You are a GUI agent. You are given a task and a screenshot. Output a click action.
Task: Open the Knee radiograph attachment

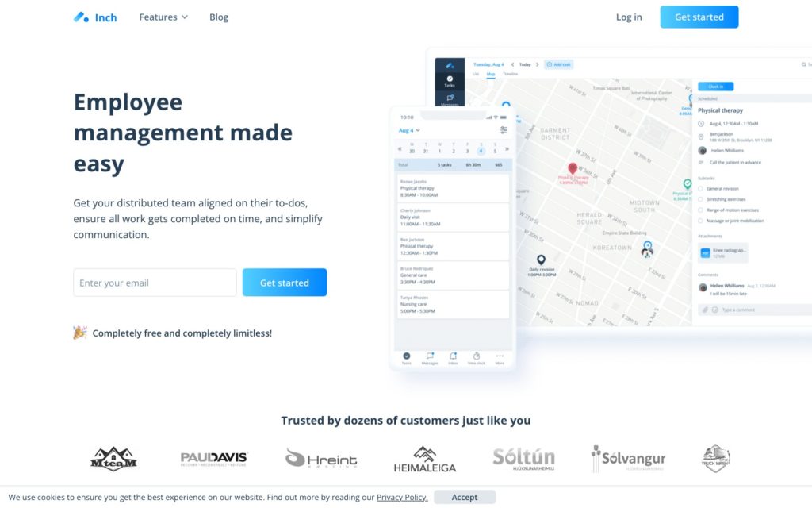723,253
